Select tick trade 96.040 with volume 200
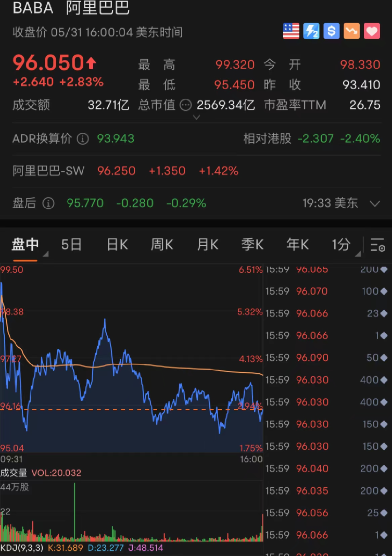392x556 pixels. [326, 469]
